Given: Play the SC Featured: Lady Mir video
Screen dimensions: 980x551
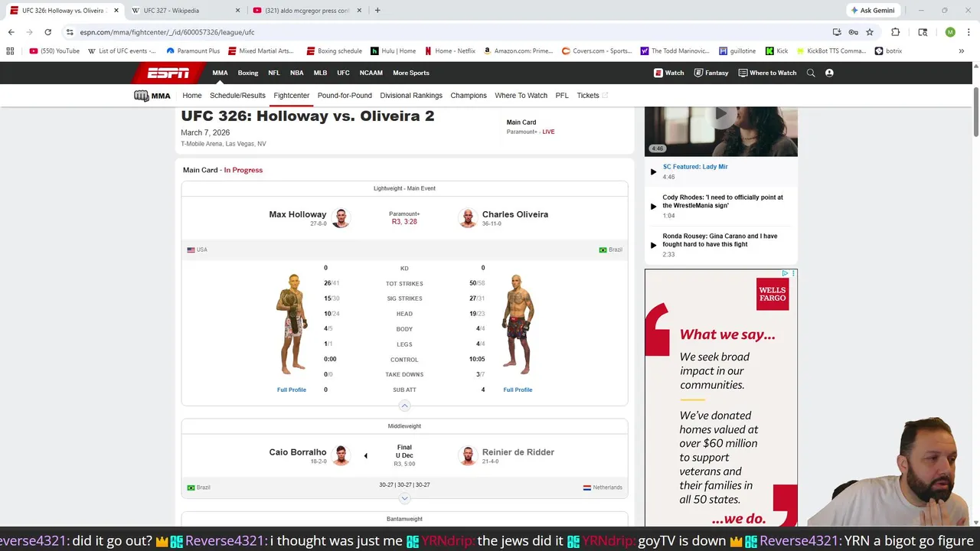Looking at the screenshot, I should point(653,172).
